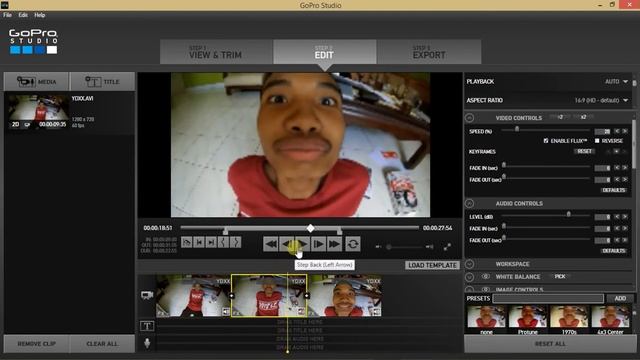Click the split clip tool icon

click(187, 242)
